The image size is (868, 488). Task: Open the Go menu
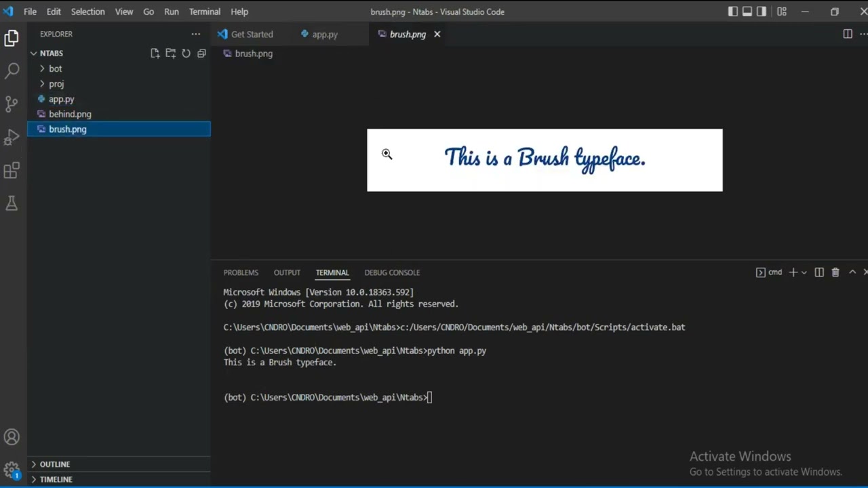(x=149, y=12)
